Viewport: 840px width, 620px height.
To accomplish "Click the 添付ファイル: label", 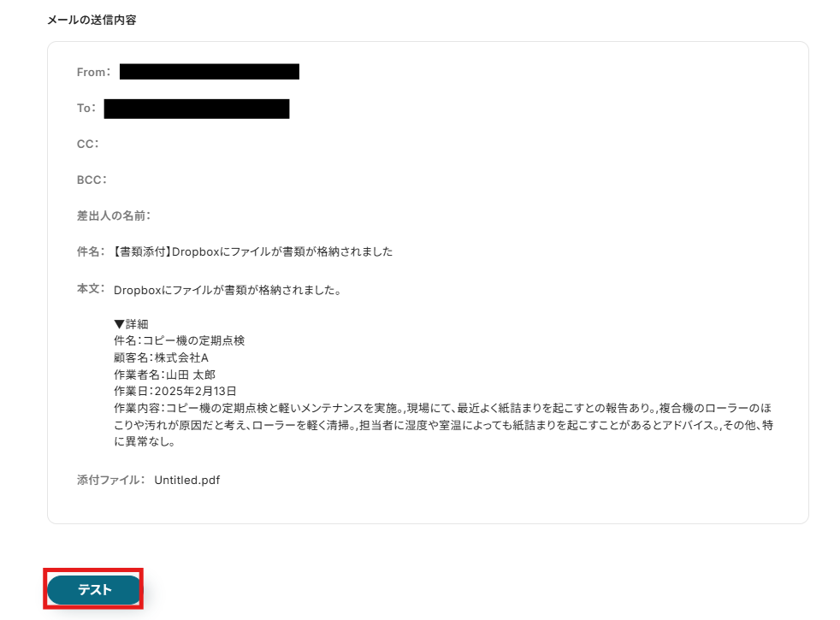I will coord(111,480).
